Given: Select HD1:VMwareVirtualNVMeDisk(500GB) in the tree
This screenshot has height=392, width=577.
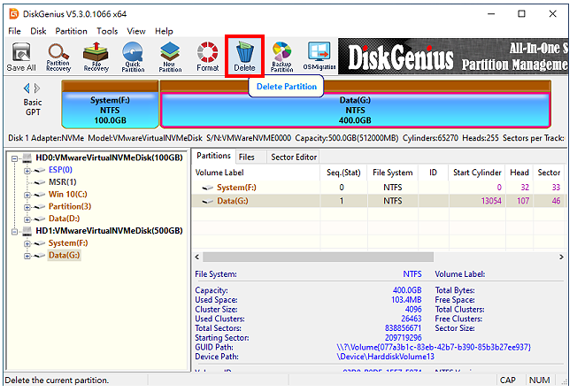Looking at the screenshot, I should (x=109, y=231).
